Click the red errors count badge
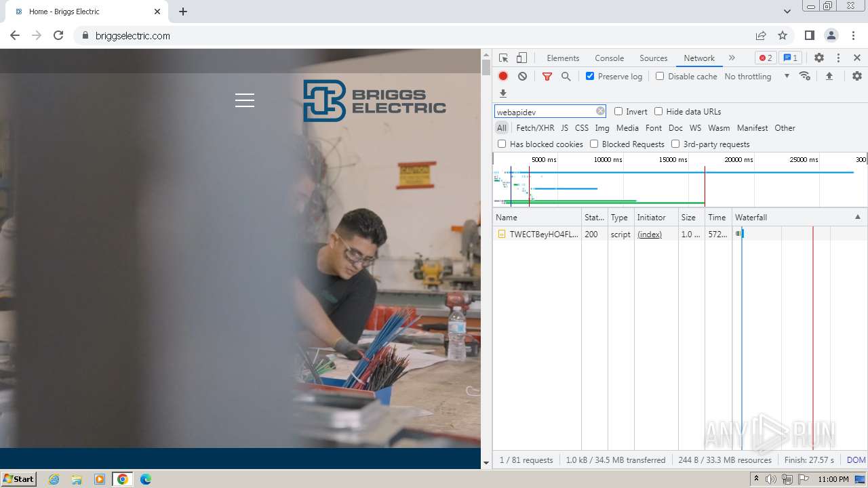 [x=766, y=58]
